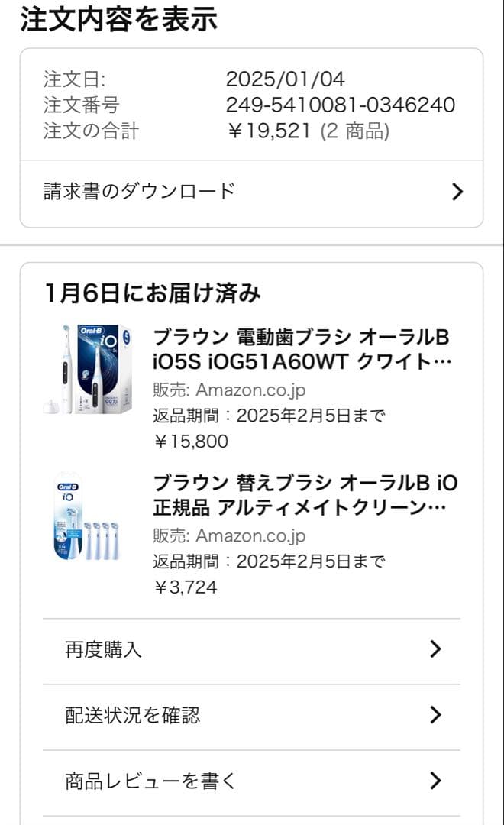
Task: Open the 商品レビューを書く chevron arrow
Action: [x=437, y=781]
